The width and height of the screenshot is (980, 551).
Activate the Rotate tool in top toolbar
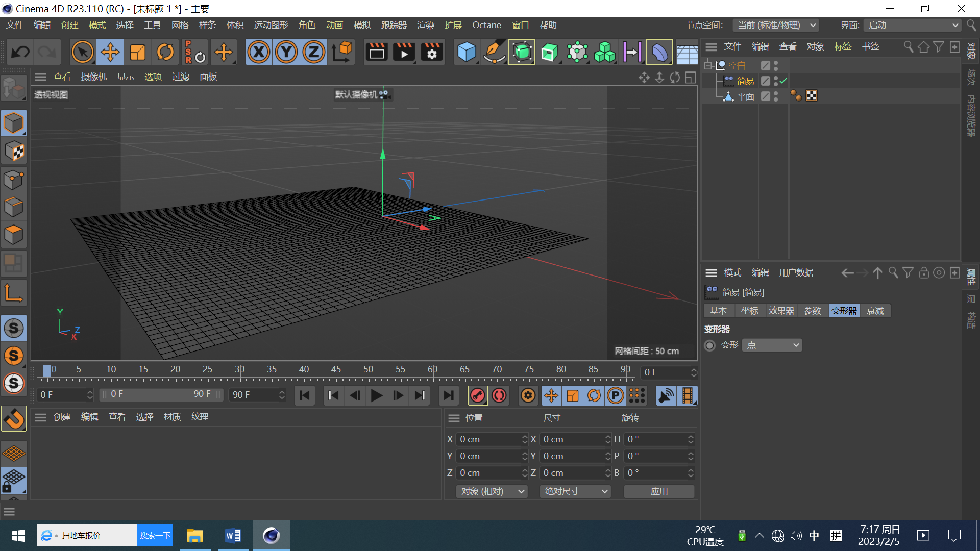point(165,52)
